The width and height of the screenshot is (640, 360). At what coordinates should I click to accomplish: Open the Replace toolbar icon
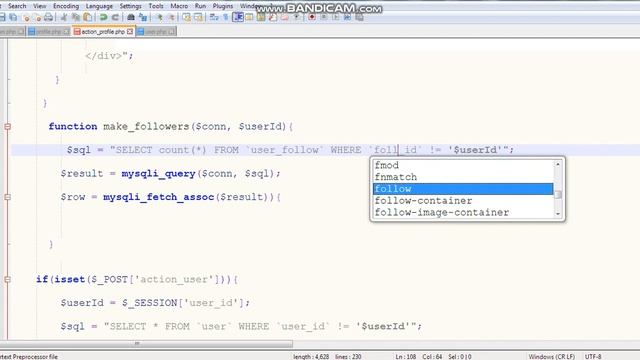tap(142, 17)
